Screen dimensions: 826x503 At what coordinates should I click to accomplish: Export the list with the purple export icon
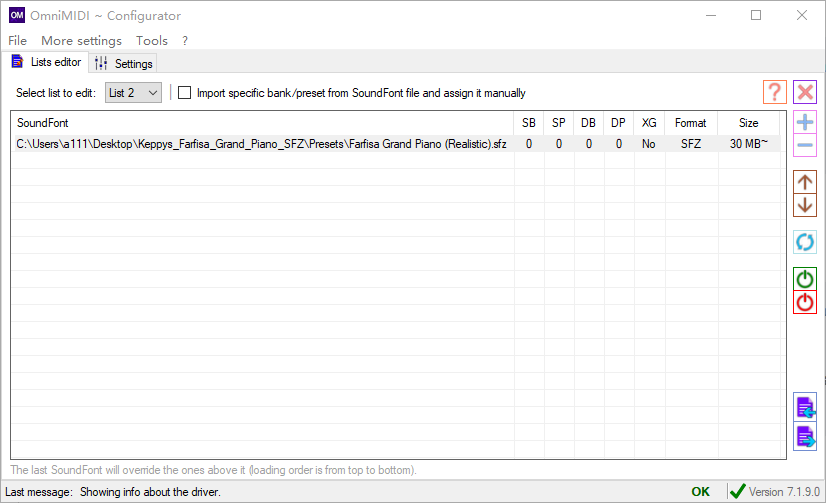pyautogui.click(x=805, y=437)
